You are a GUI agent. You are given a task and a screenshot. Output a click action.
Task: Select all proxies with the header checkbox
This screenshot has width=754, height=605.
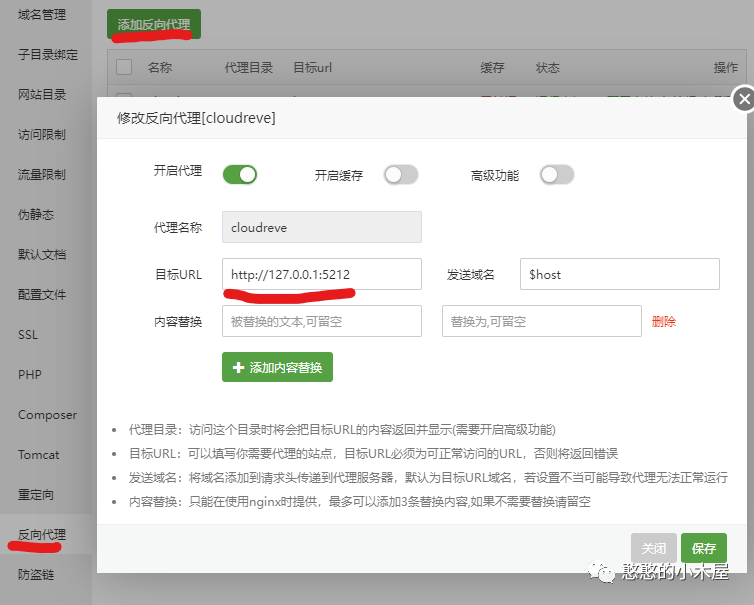pyautogui.click(x=124, y=67)
